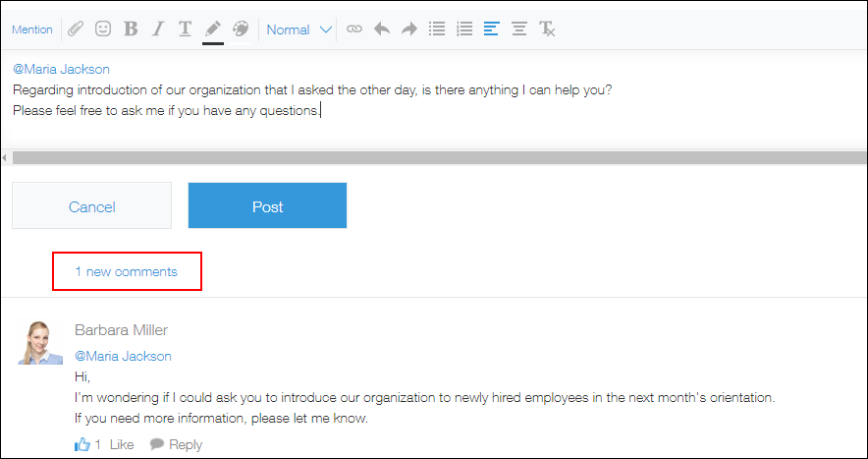
Task: Center align the text
Action: coord(519,29)
